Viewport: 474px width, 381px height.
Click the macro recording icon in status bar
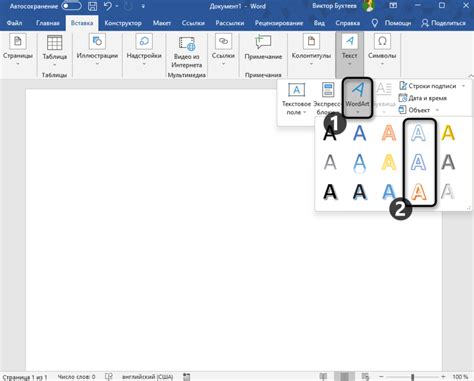click(187, 377)
